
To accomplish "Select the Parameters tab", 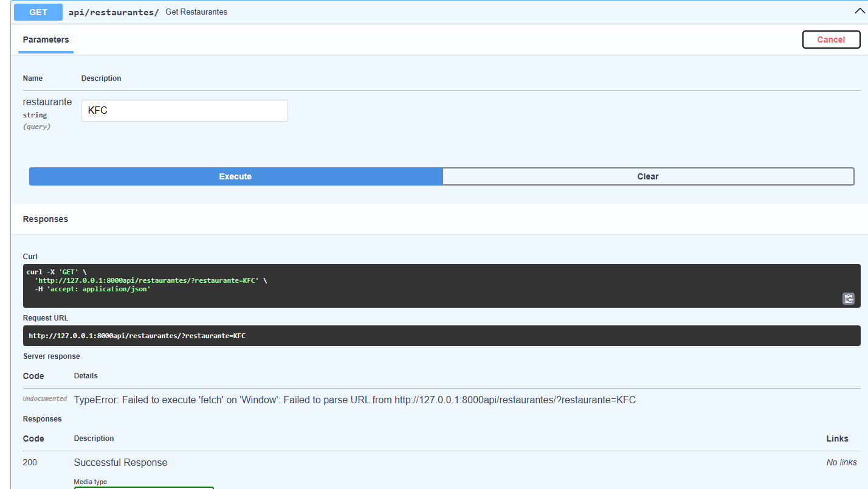I will (x=46, y=40).
